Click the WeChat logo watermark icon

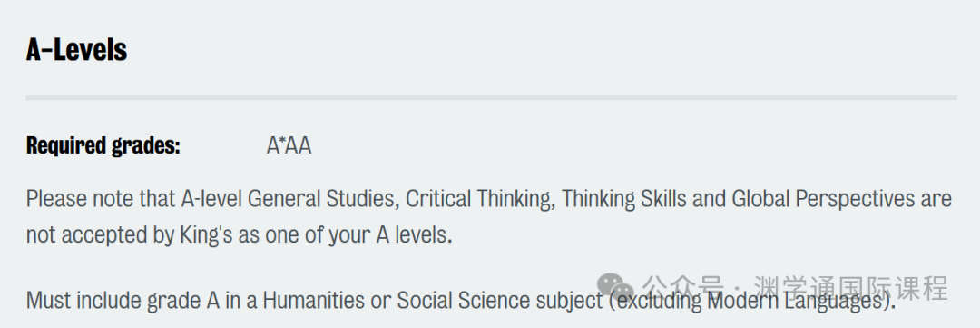tap(615, 288)
